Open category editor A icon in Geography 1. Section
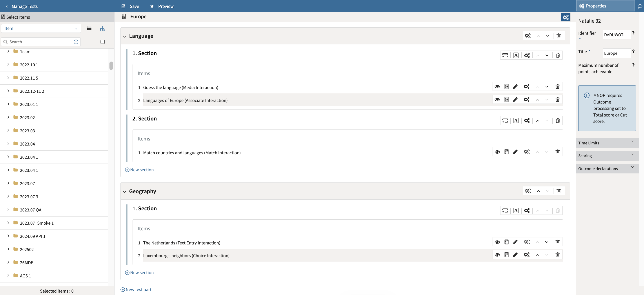Viewport: 644px width, 295px height. 516,211
